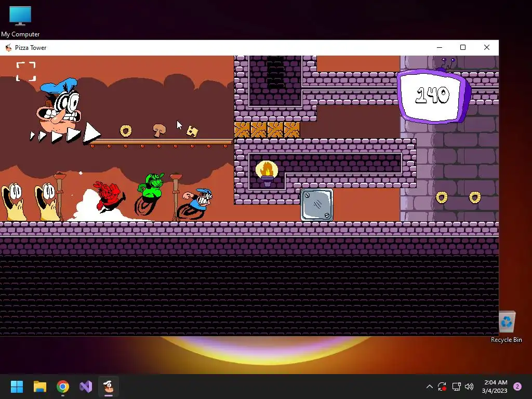Viewport: 532px width, 399px height.
Task: Click the metal block on the floor
Action: 317,205
